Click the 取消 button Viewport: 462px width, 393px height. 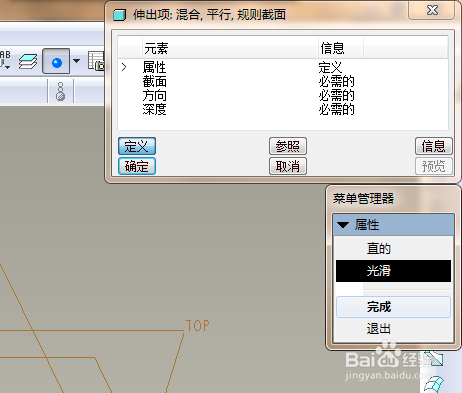click(x=288, y=166)
